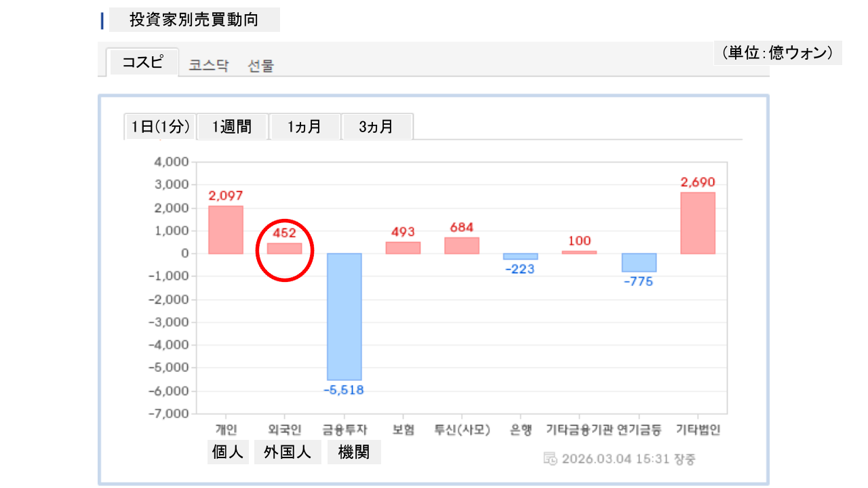Select the 기타법인 bar showing 2,690
Image resolution: width=868 pixels, height=488 pixels.
pos(698,223)
